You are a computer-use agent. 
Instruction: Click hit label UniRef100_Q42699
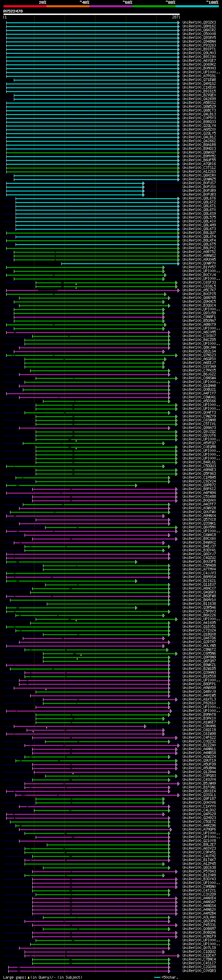coord(199,99)
